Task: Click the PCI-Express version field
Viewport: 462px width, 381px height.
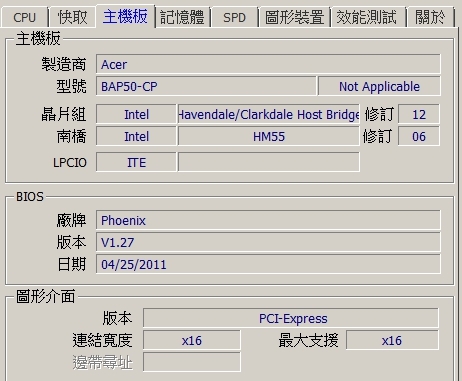Action: point(291,318)
